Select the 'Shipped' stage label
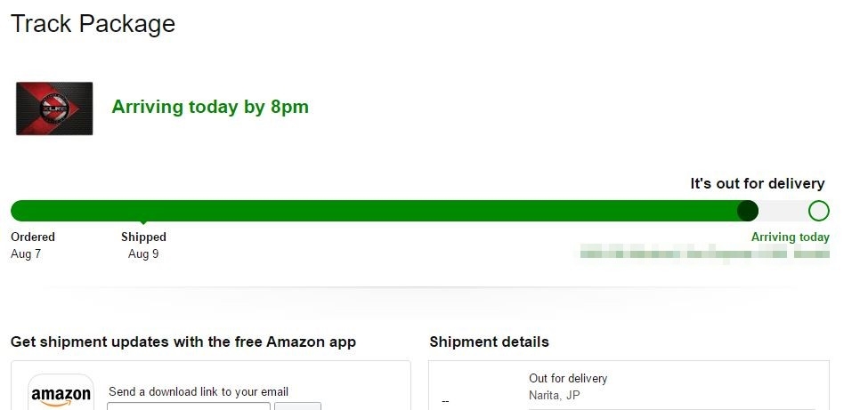The image size is (868, 410). pyautogui.click(x=143, y=237)
